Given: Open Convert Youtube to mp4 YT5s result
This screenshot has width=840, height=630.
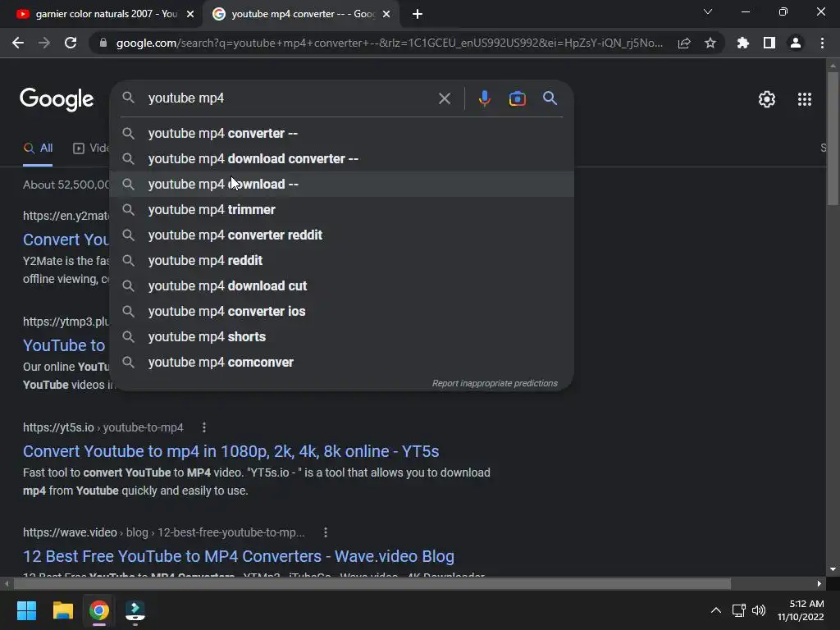Looking at the screenshot, I should (231, 451).
